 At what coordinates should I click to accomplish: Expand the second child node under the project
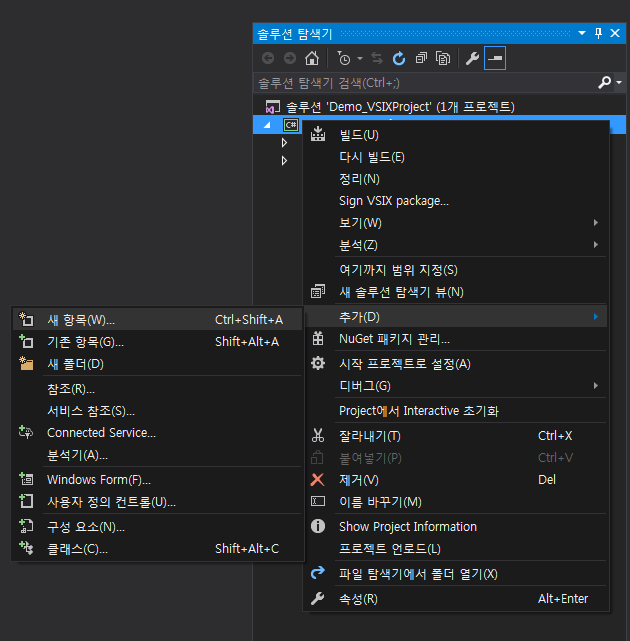(285, 161)
